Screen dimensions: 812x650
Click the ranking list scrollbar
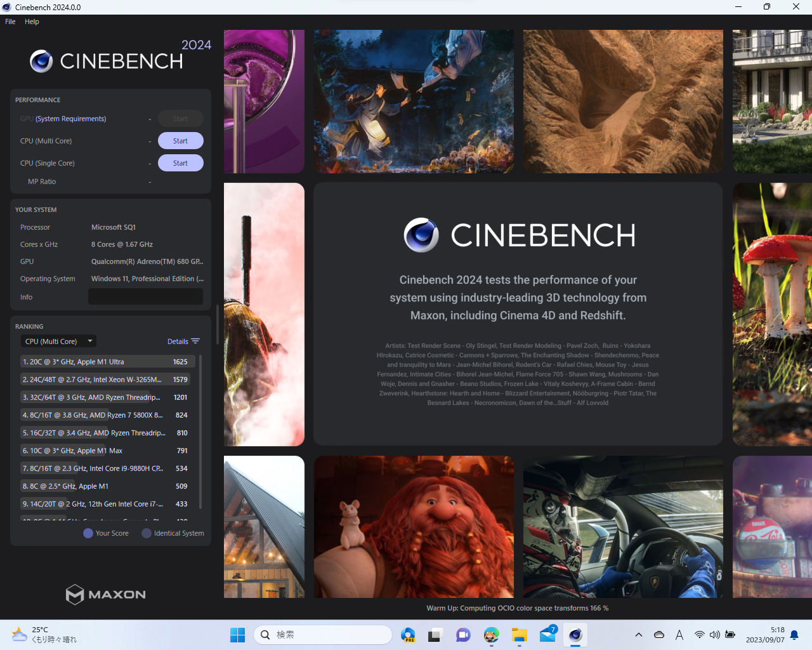(200, 432)
